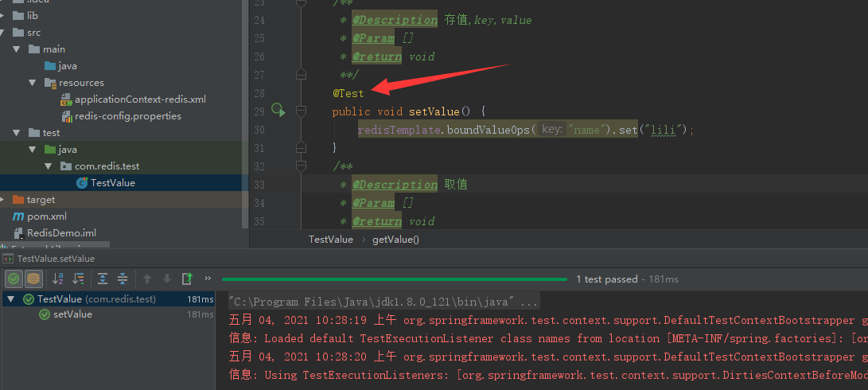Expand the target folder
Screen dimensions: 868x390
coord(5,200)
